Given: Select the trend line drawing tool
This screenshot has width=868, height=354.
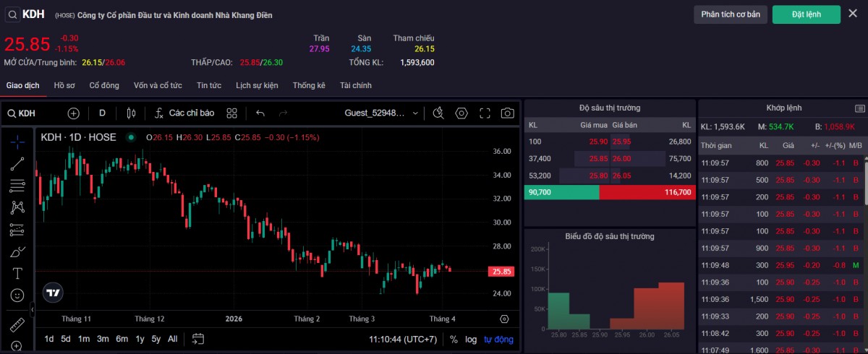Looking at the screenshot, I should (17, 164).
